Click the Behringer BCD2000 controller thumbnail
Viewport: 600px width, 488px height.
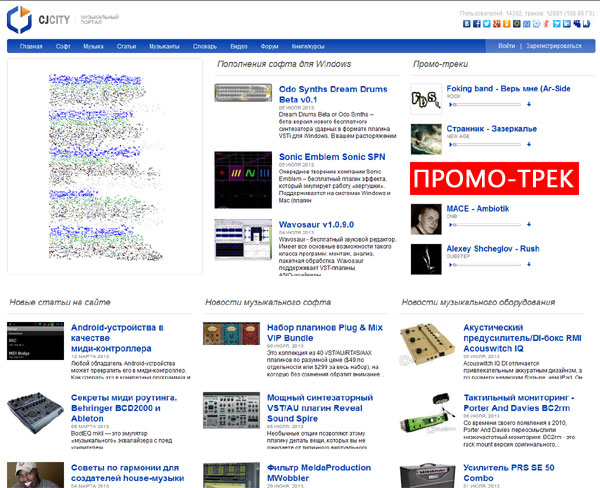point(35,412)
